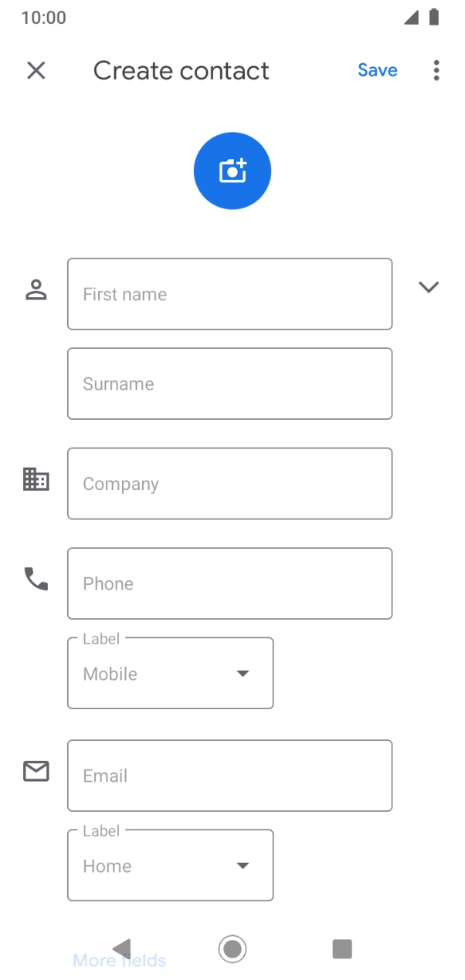Click inside the Phone number field
The width and height of the screenshot is (465, 980).
[x=229, y=583]
